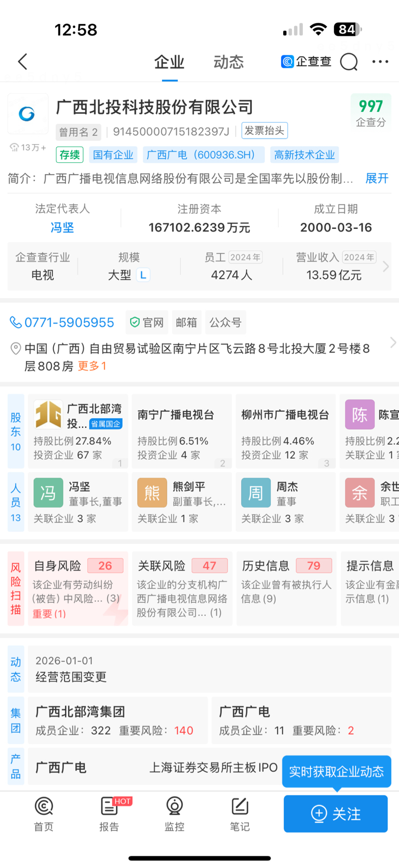Expand company intro with 展开
The height and width of the screenshot is (868, 399).
click(377, 178)
